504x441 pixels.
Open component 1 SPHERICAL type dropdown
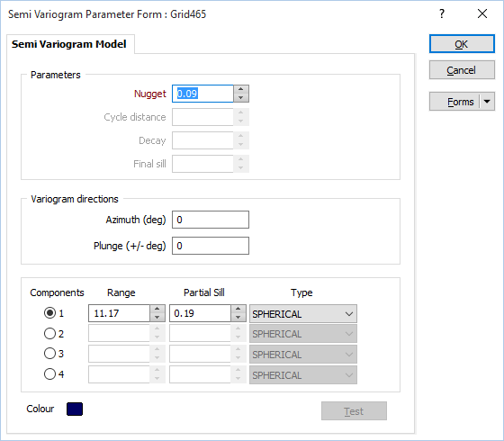pyautogui.click(x=303, y=314)
